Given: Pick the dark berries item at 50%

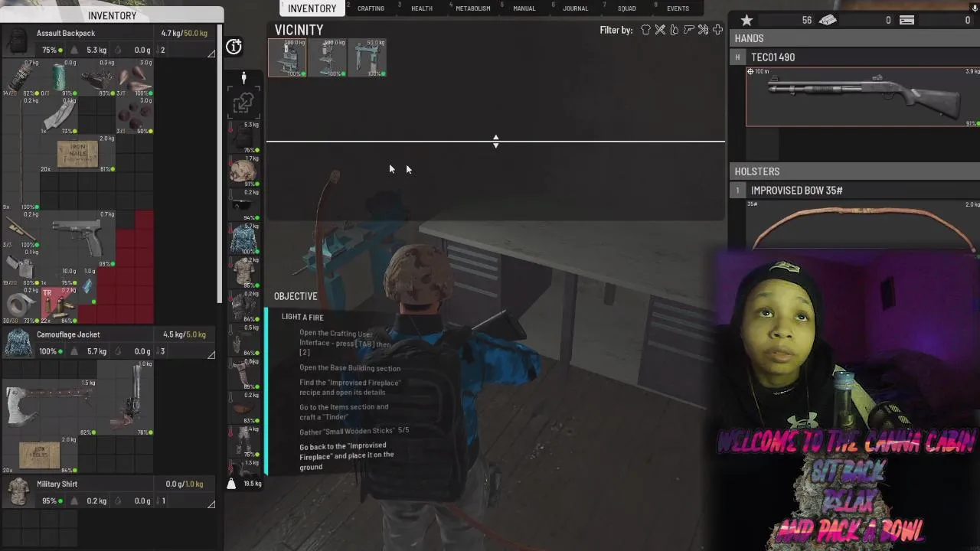Looking at the screenshot, I should pyautogui.click(x=134, y=116).
